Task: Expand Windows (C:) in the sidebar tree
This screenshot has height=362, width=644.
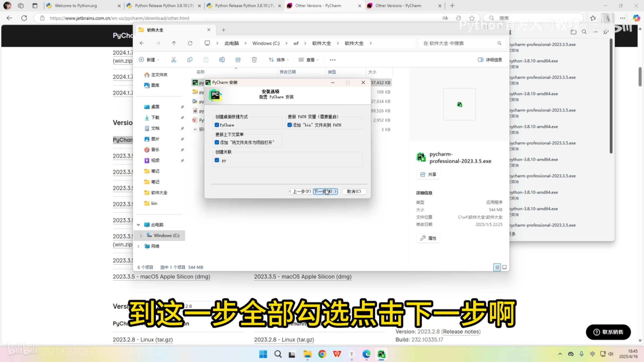Action: (141, 235)
